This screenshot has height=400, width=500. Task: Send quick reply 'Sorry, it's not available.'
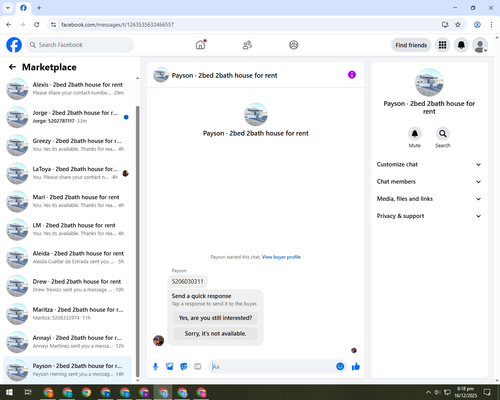click(215, 333)
